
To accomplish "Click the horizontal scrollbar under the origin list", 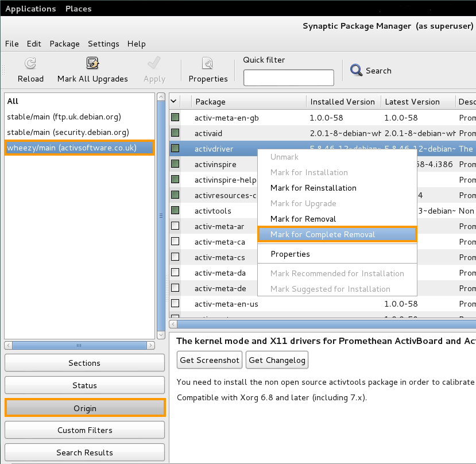I will pyautogui.click(x=79, y=346).
